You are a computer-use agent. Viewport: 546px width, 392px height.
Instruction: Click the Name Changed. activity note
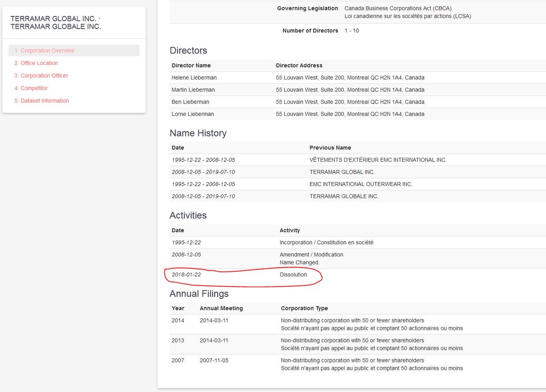click(299, 262)
